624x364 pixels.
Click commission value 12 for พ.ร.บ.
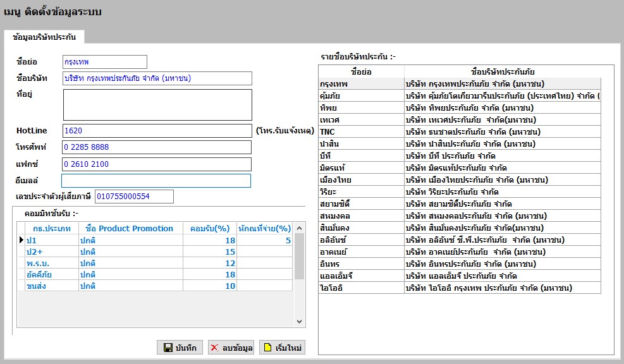click(210, 263)
